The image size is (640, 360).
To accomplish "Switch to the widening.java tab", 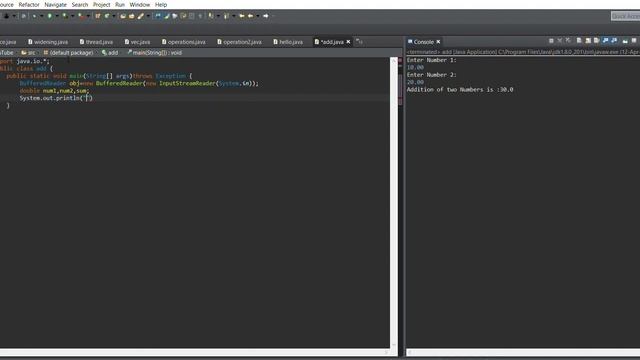I will point(48,42).
